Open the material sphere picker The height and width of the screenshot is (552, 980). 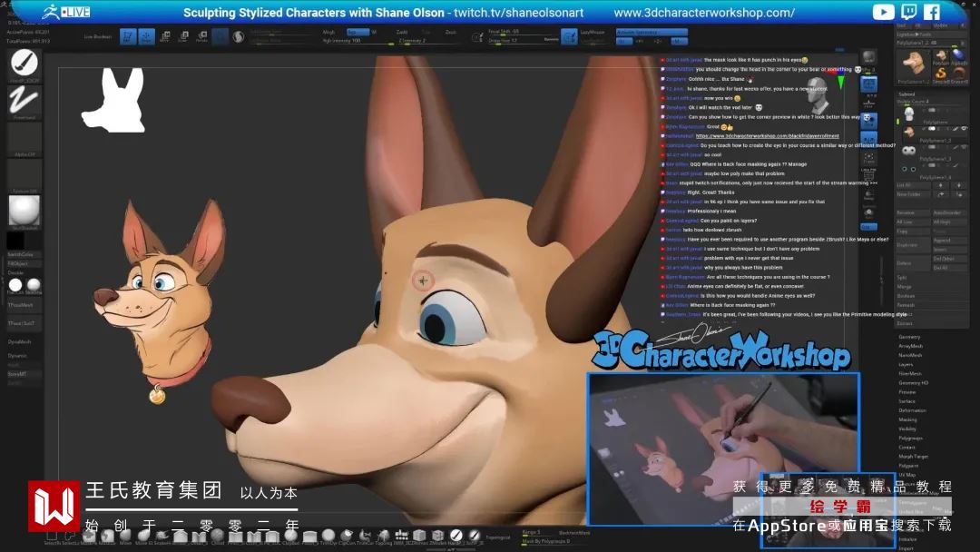24,212
